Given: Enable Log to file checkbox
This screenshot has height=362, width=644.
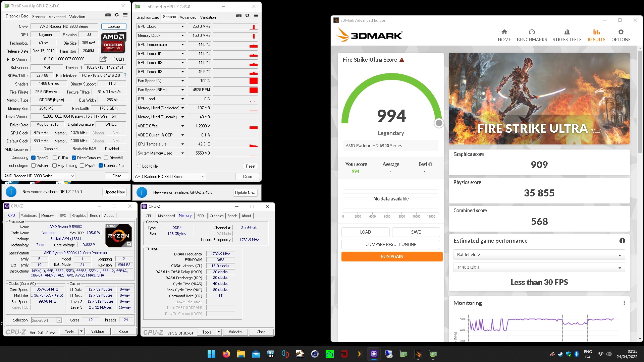Looking at the screenshot, I should pos(139,166).
